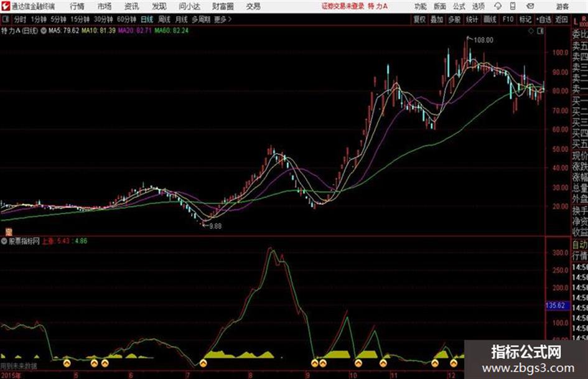The width and height of the screenshot is (588, 379).
Task: Switch to 5分钟 period tab
Action: click(x=58, y=19)
